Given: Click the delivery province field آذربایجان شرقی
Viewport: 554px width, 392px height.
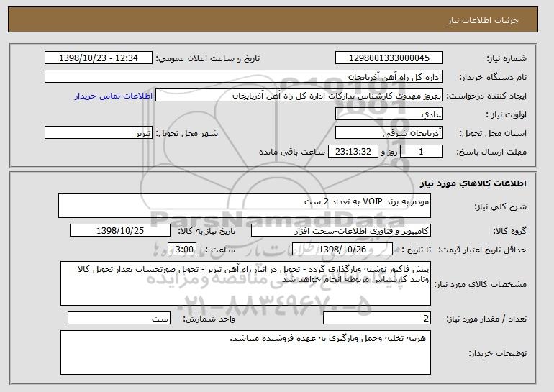Looking at the screenshot, I should point(389,133).
